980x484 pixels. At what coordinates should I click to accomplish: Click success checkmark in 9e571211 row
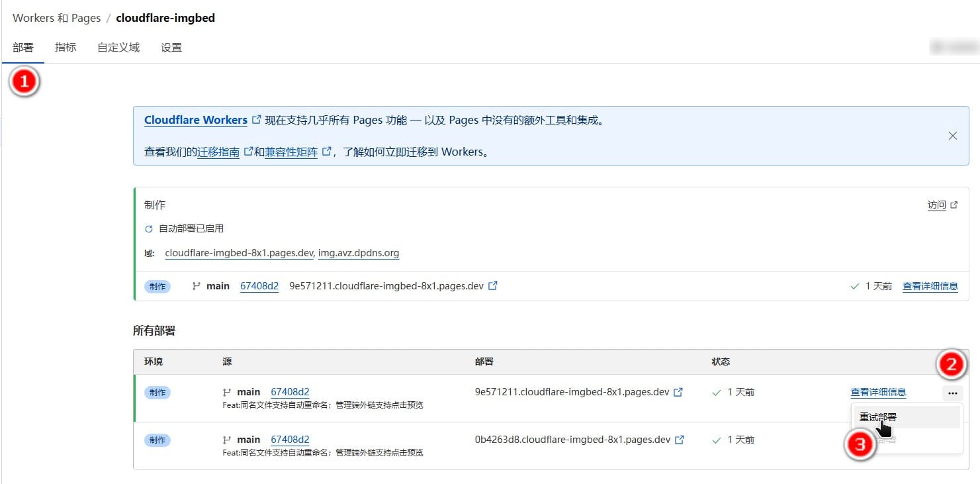click(x=716, y=393)
